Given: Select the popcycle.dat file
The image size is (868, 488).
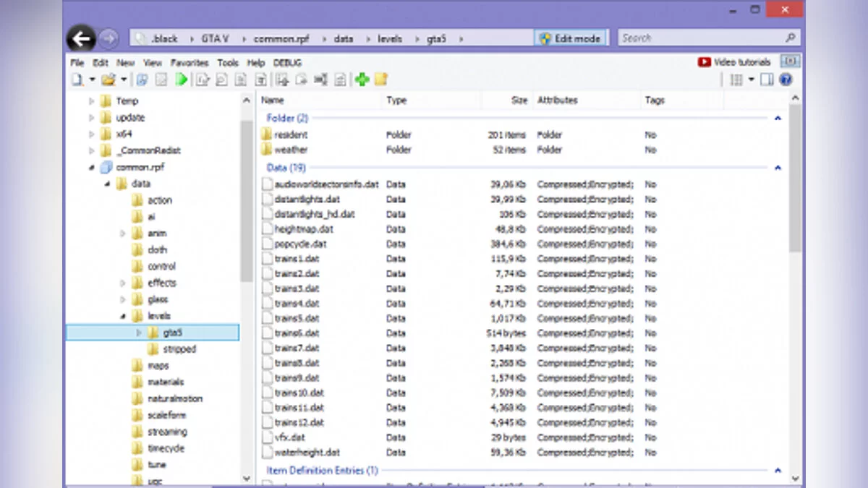Looking at the screenshot, I should tap(300, 244).
